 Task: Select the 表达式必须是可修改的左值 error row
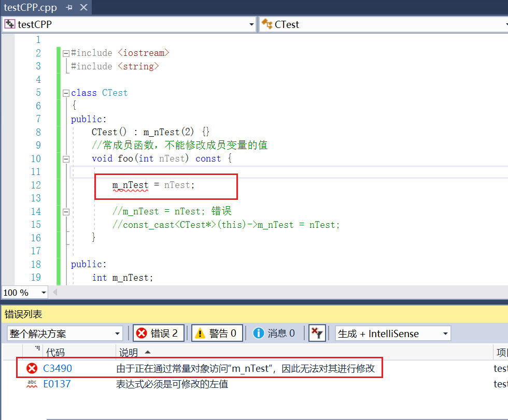pyautogui.click(x=256, y=384)
